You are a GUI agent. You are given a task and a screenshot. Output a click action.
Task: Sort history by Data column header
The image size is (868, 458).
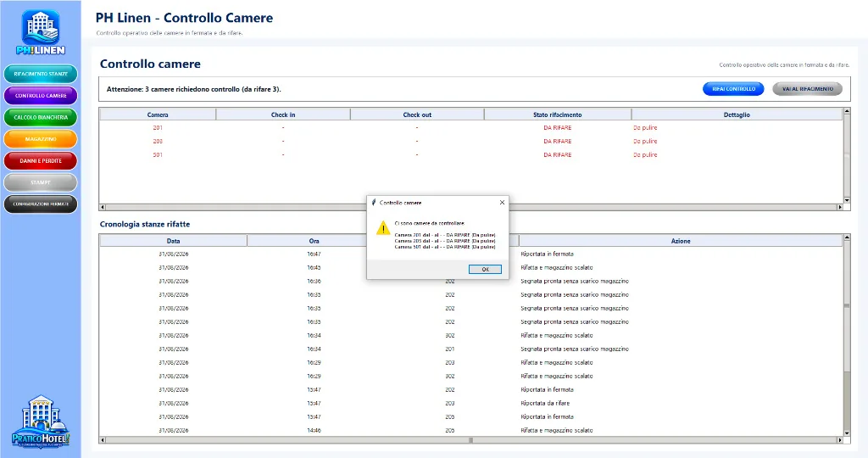click(173, 241)
